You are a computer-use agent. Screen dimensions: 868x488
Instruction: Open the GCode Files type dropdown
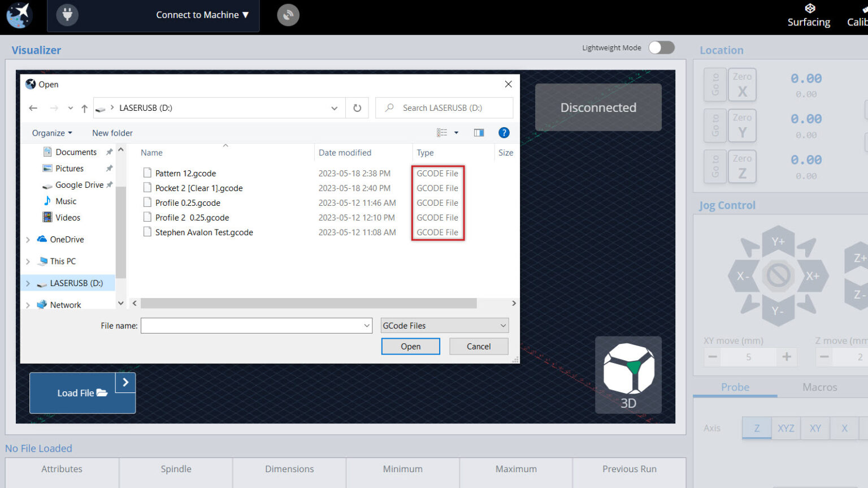[x=445, y=326]
